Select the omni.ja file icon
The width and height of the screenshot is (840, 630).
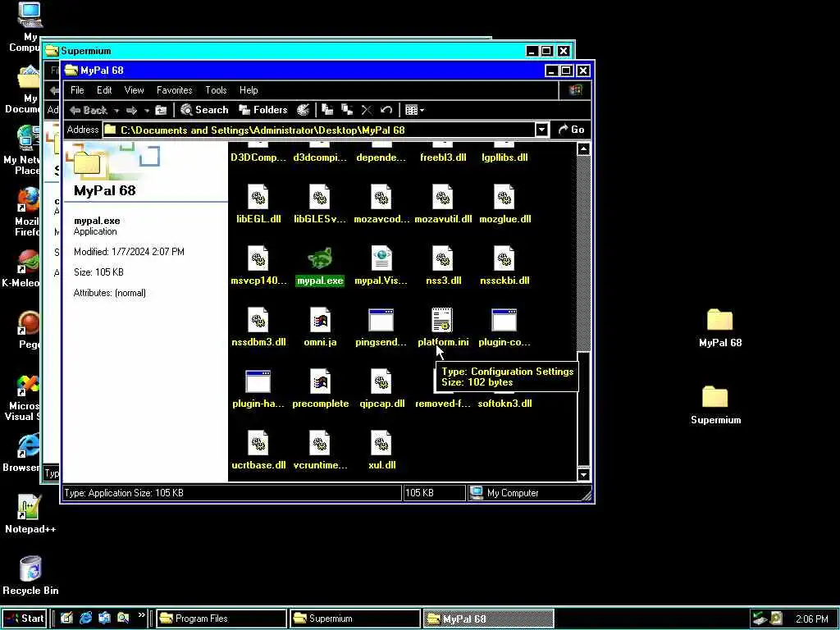tap(320, 321)
